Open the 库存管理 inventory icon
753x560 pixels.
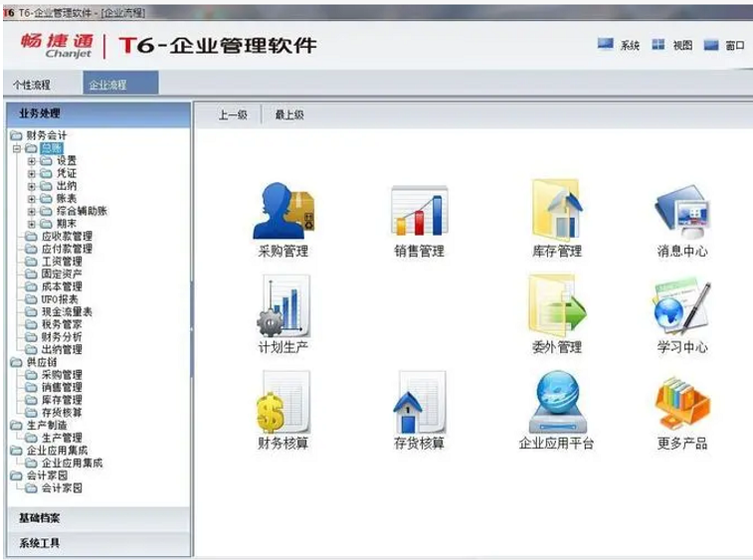[557, 210]
